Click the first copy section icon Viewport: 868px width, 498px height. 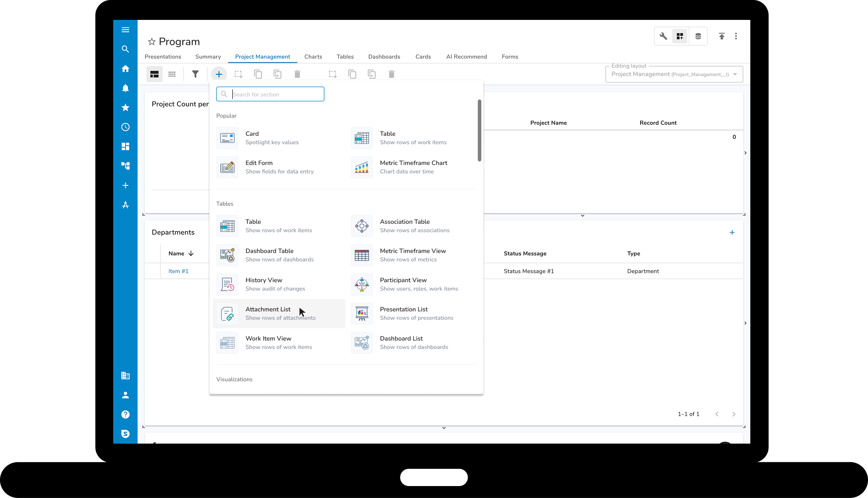tap(258, 74)
